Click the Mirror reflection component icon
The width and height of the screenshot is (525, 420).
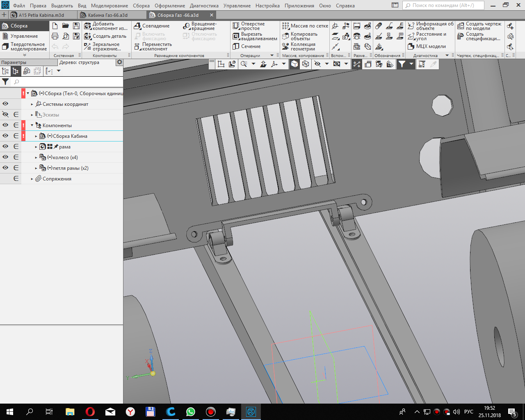(87, 46)
